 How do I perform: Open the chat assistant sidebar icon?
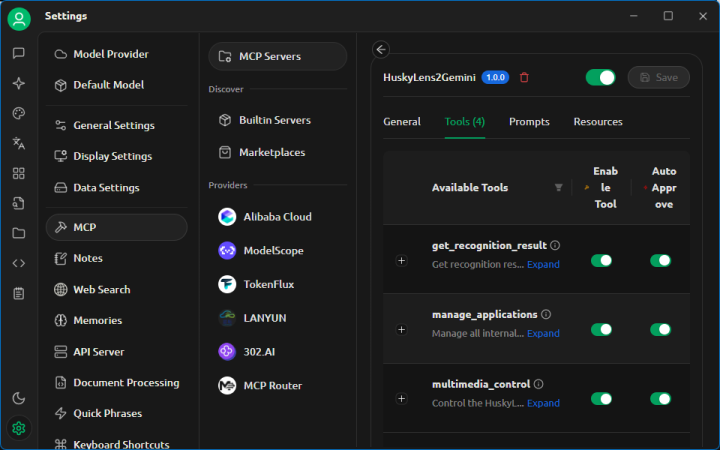(18, 53)
